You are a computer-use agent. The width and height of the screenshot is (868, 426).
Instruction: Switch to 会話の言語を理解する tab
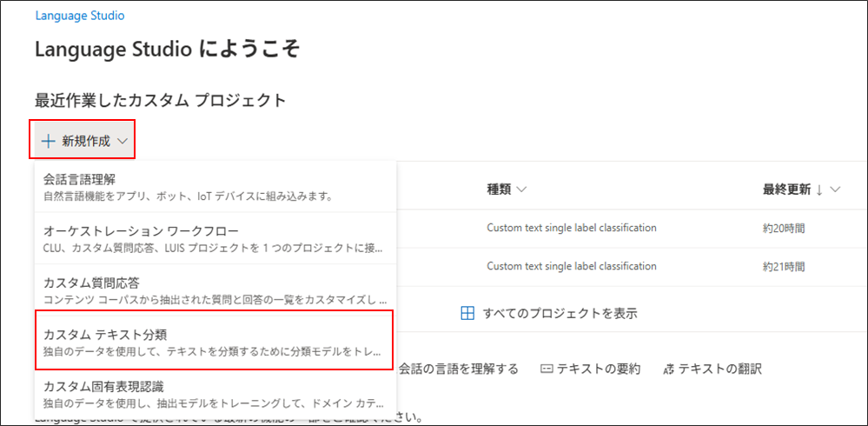click(459, 369)
